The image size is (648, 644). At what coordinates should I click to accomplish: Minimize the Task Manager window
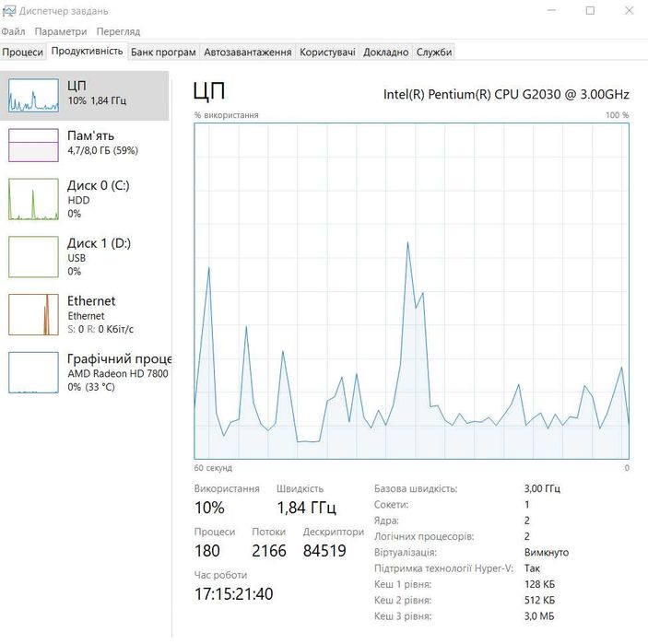click(551, 10)
